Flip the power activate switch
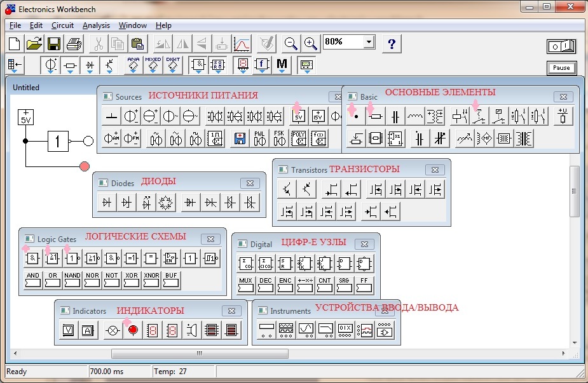 (x=561, y=46)
